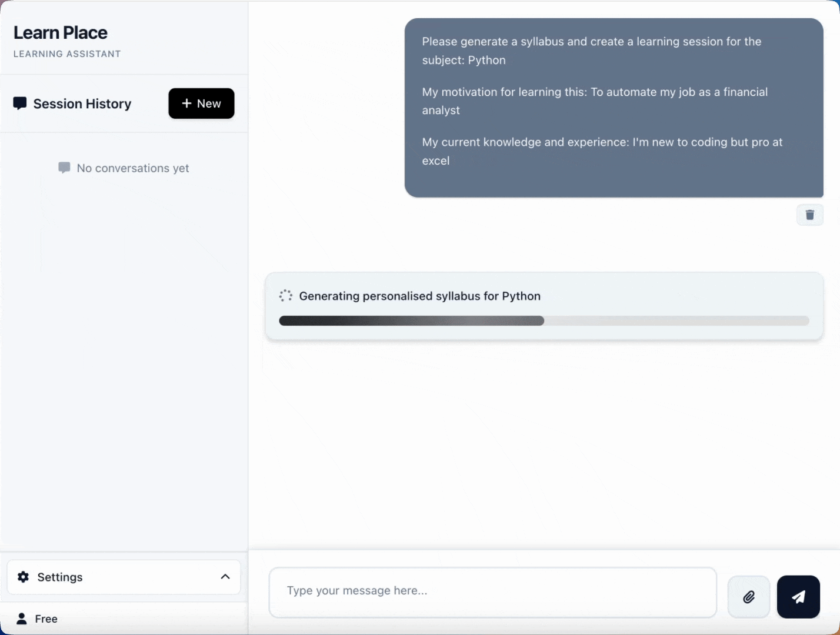This screenshot has height=635, width=840.
Task: Click the Generating personalised syllabus card
Action: (x=544, y=306)
